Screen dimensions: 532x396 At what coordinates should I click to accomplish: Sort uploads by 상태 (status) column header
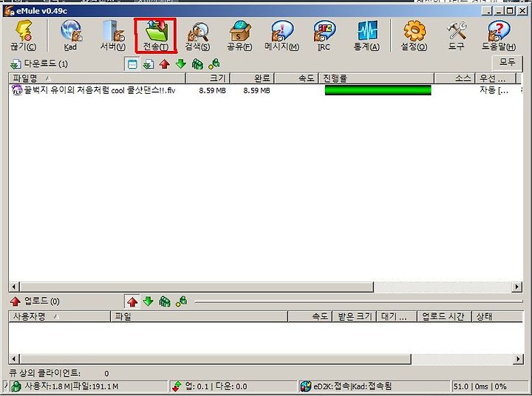click(x=497, y=317)
